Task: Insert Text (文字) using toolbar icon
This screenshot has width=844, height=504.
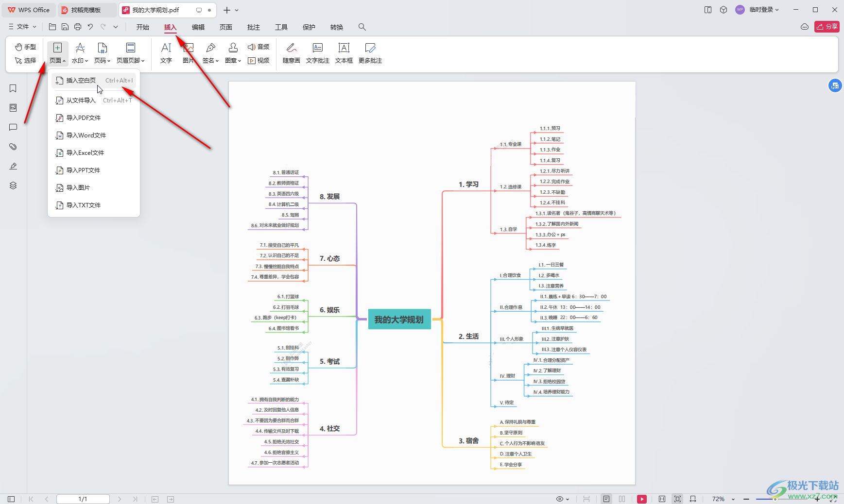Action: tap(166, 53)
